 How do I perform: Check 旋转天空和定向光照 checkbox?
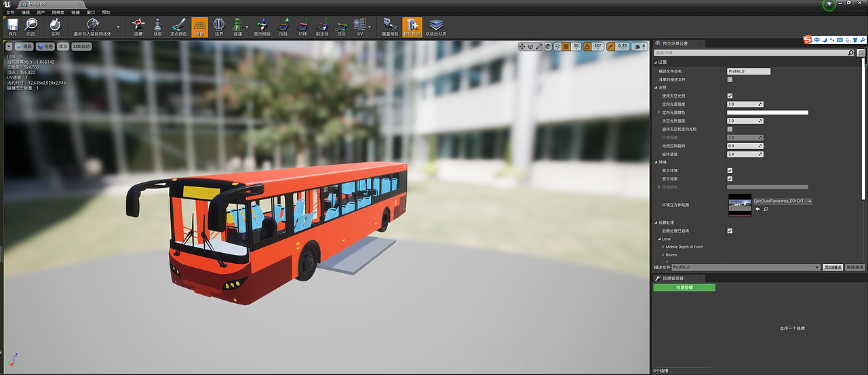(x=730, y=129)
